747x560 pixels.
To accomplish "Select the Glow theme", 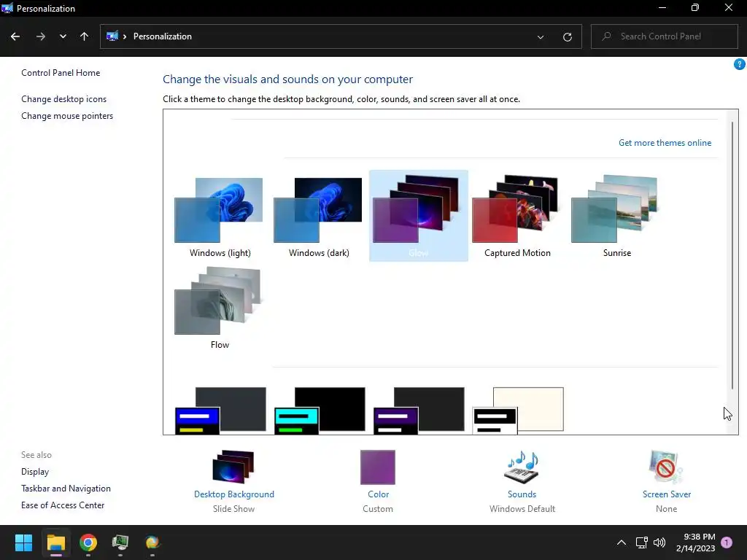I will pyautogui.click(x=418, y=216).
